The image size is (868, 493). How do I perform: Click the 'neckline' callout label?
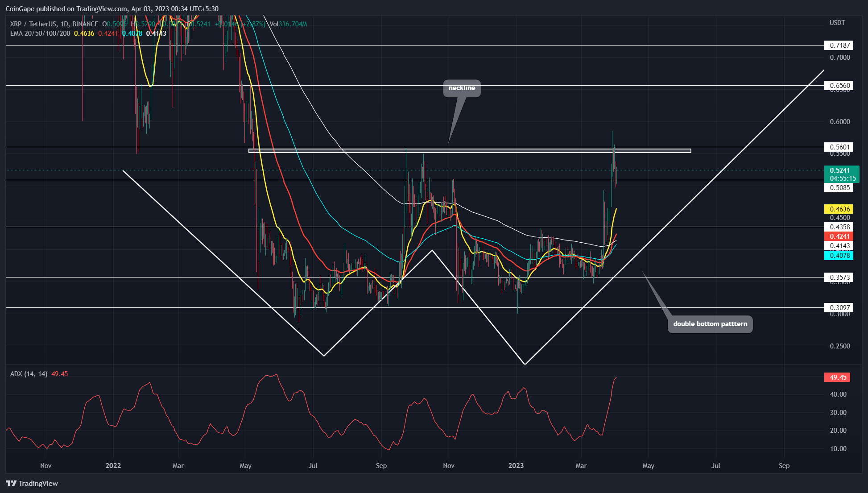click(462, 88)
